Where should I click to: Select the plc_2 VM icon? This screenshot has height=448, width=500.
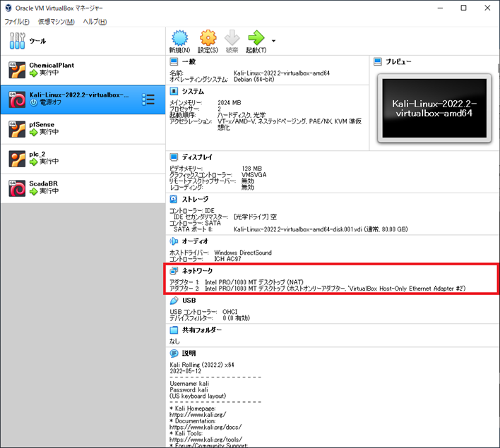pos(17,159)
